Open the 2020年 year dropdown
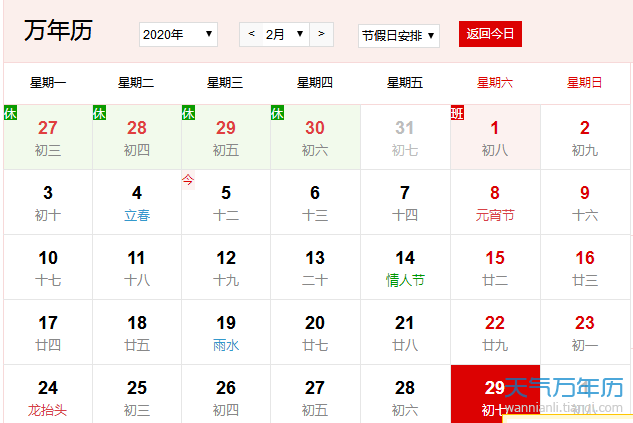Viewport: 633px width, 423px height. point(178,35)
